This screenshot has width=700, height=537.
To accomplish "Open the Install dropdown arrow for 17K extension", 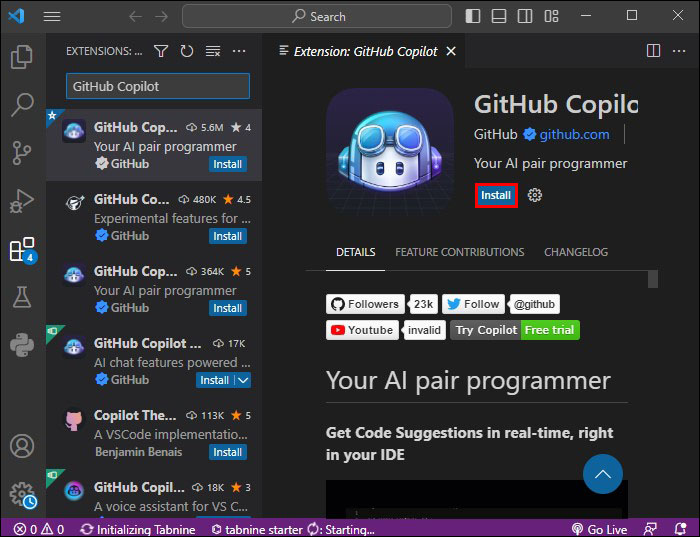I will 243,380.
